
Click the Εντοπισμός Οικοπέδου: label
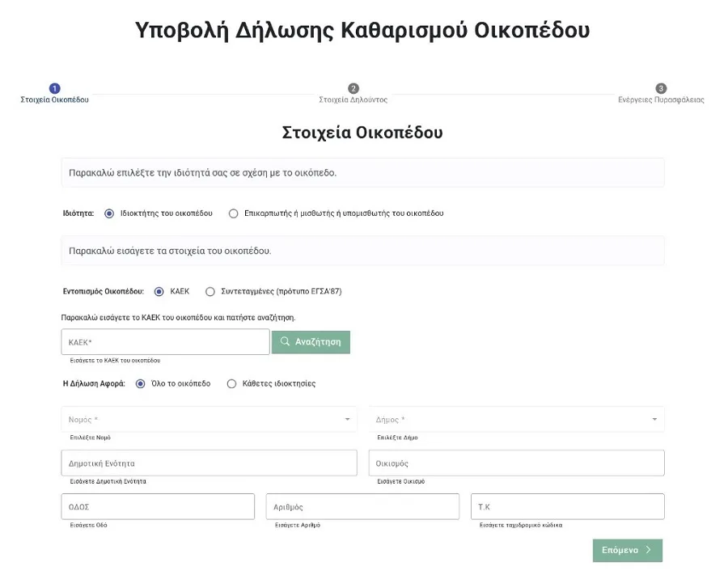tap(104, 291)
